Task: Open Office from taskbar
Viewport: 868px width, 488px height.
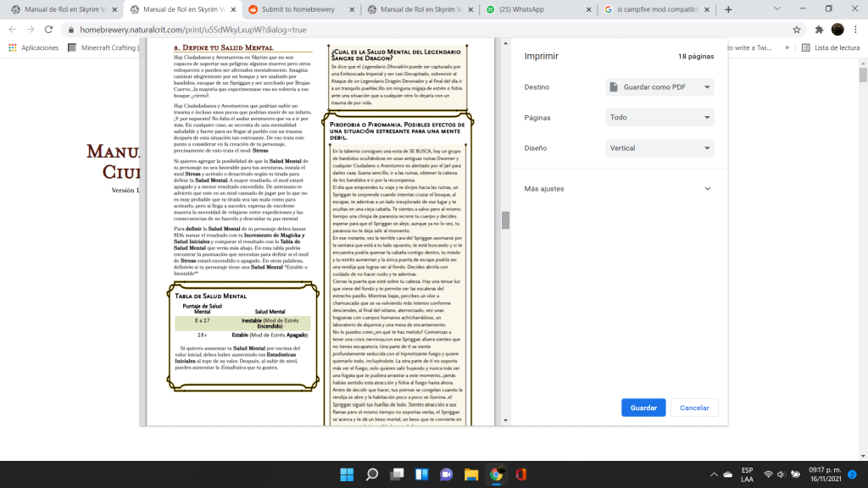Action: [x=521, y=474]
